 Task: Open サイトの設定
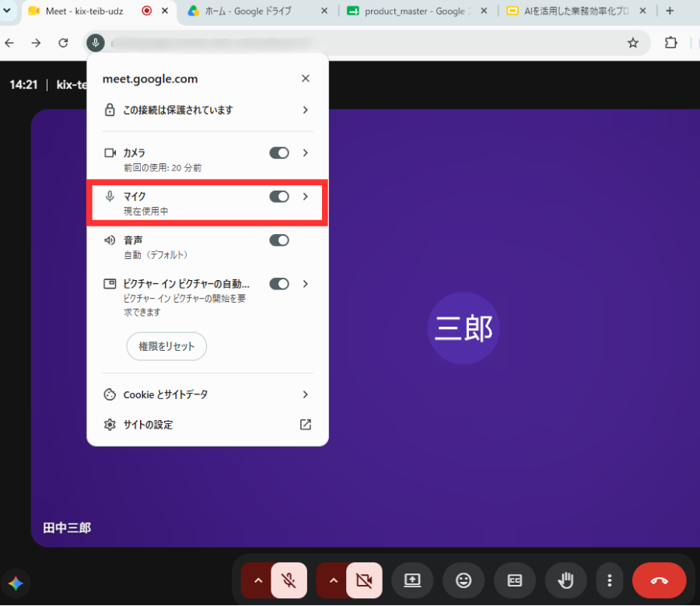point(208,425)
